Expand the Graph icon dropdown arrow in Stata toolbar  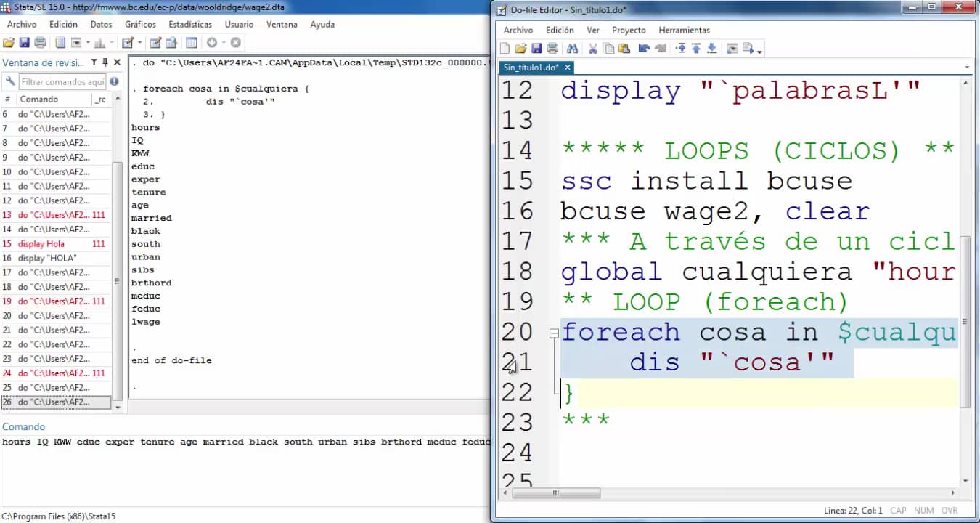tap(111, 43)
